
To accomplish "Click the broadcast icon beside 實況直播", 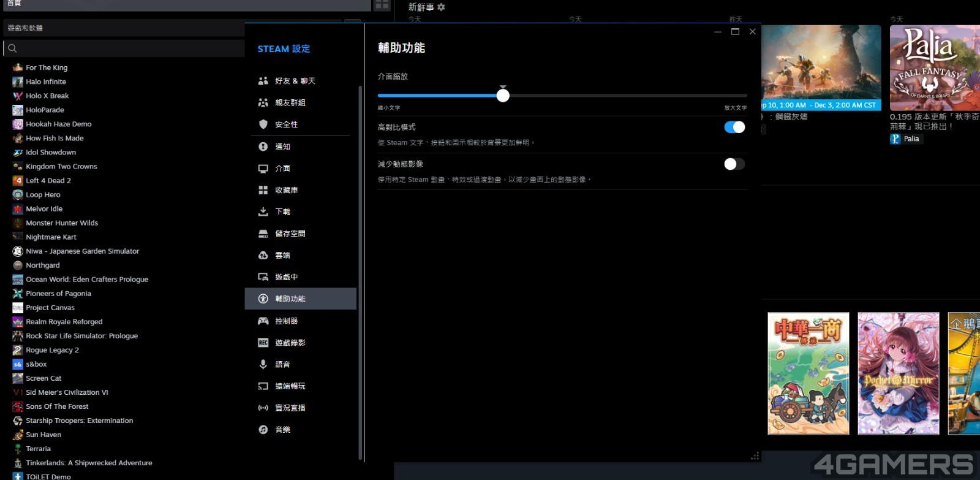I will (x=263, y=408).
